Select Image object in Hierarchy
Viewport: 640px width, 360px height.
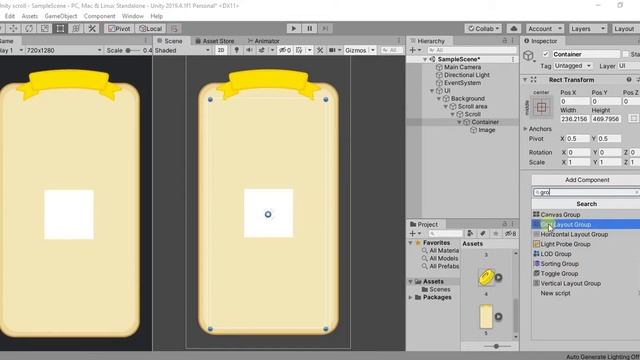(x=487, y=130)
